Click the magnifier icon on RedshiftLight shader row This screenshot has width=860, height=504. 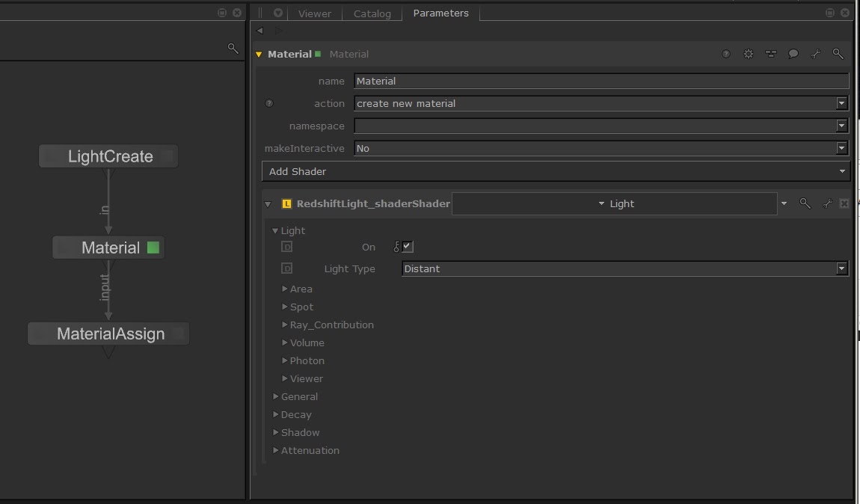pyautogui.click(x=805, y=203)
